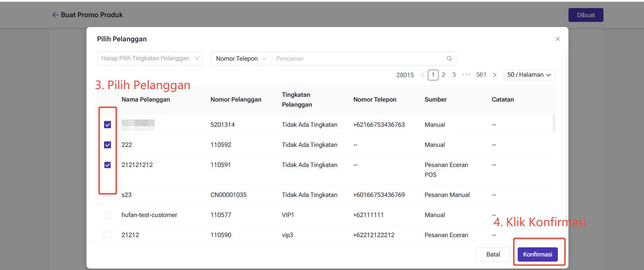
Task: Click the search magnifier icon
Action: coord(449,58)
